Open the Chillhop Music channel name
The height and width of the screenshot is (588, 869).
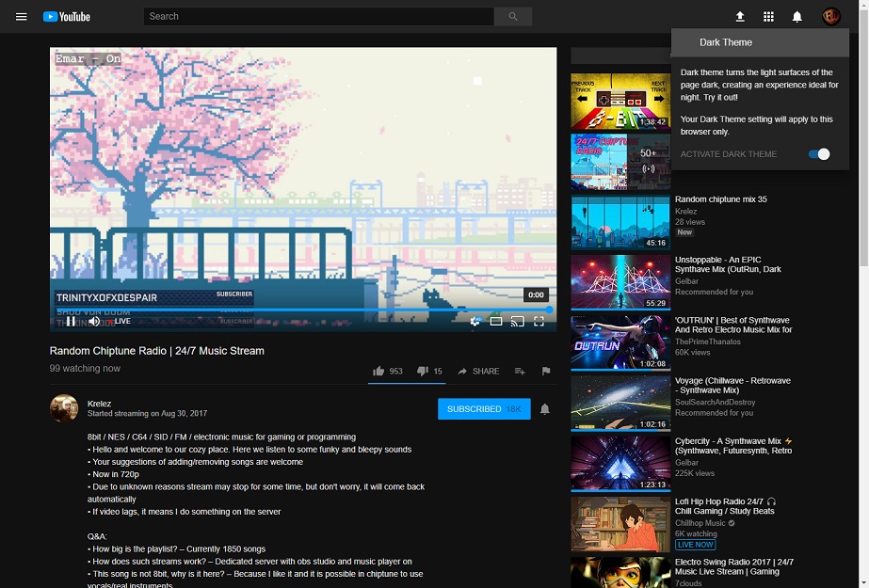(x=700, y=523)
